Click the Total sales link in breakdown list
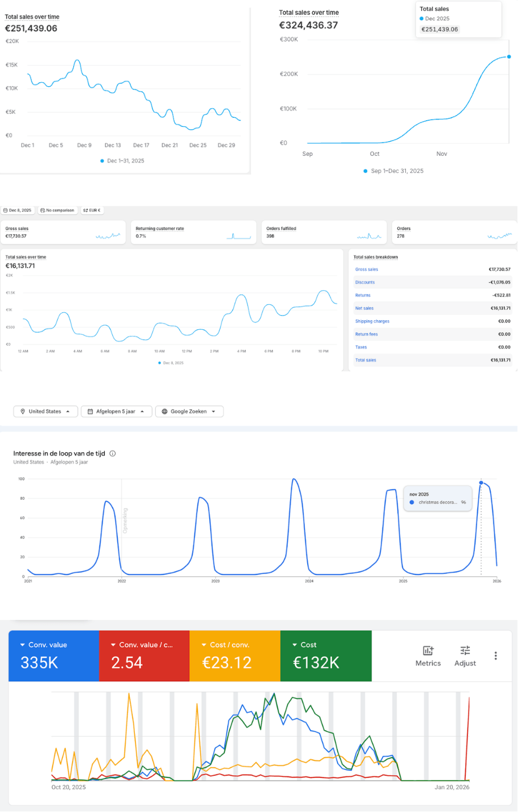This screenshot has width=518, height=812. point(366,360)
